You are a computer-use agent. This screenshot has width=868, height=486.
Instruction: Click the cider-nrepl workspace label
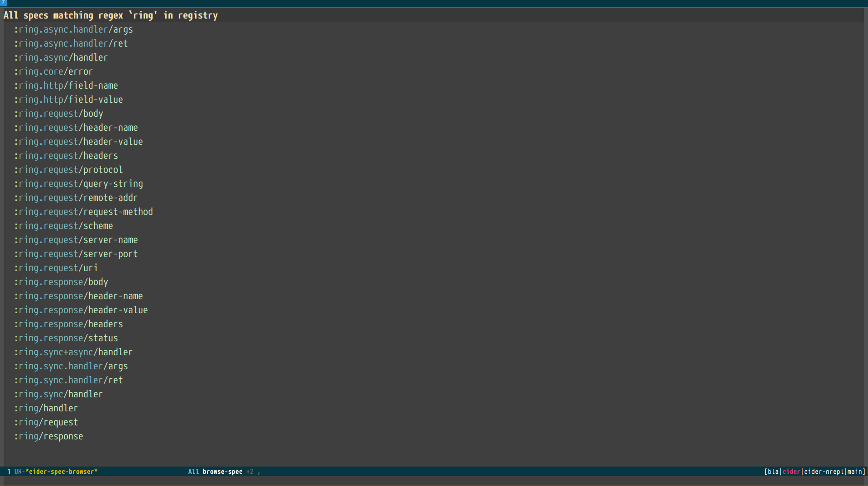[x=824, y=472]
